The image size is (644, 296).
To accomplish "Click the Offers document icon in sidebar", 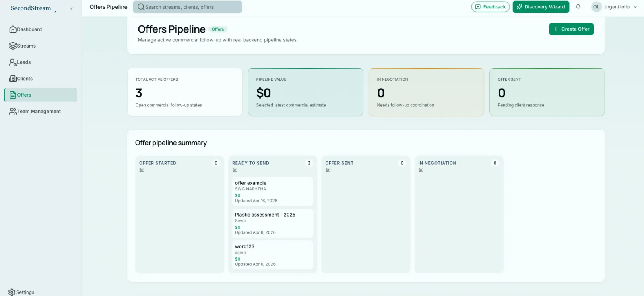I will pyautogui.click(x=13, y=95).
